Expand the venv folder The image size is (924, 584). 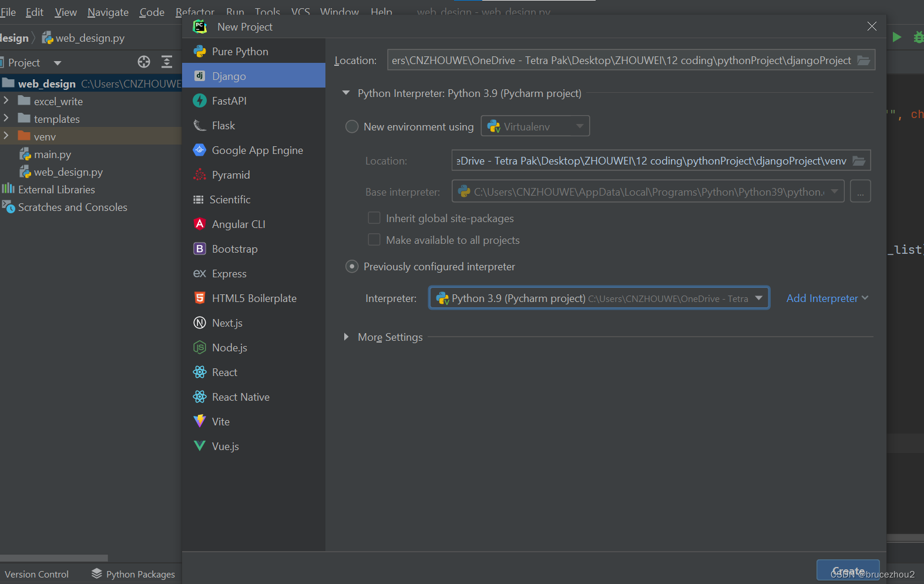coord(6,136)
